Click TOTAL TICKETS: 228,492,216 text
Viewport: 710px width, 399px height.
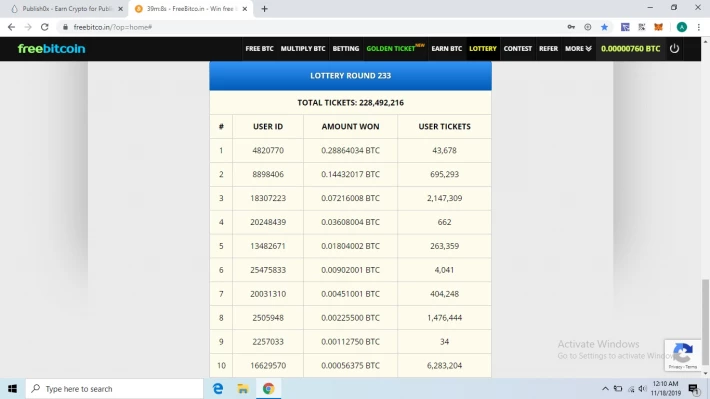coord(350,103)
